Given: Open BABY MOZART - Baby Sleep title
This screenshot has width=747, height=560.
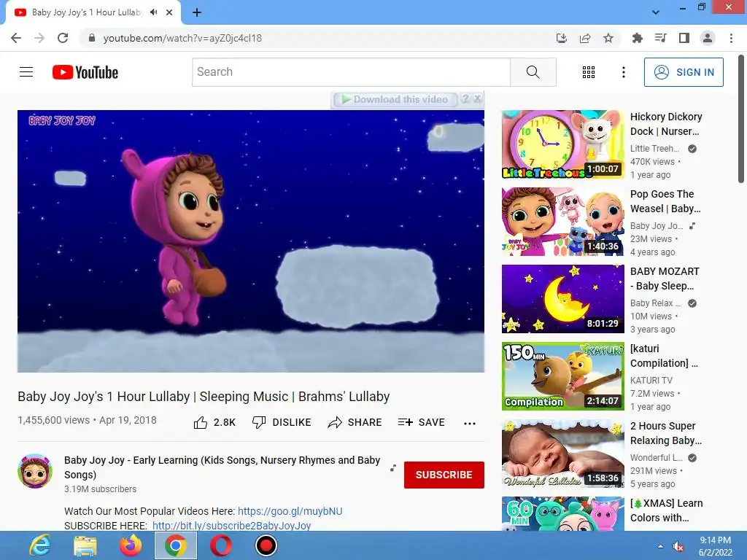Looking at the screenshot, I should (665, 279).
